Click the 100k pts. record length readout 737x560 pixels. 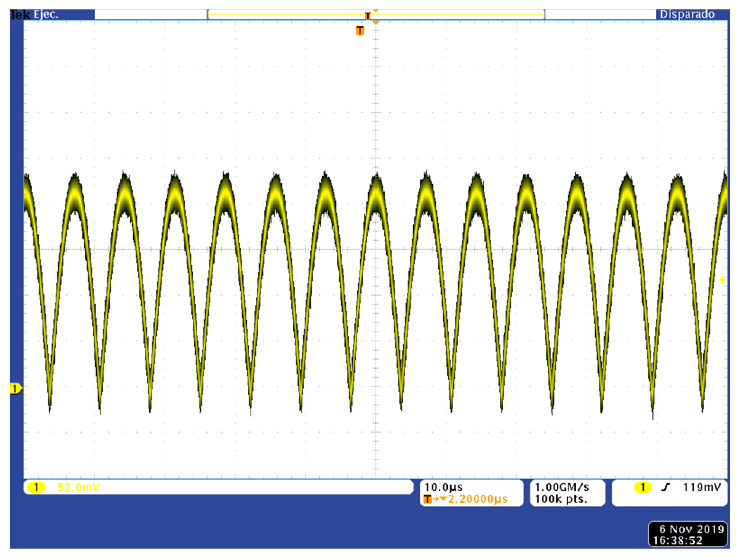pyautogui.click(x=561, y=499)
